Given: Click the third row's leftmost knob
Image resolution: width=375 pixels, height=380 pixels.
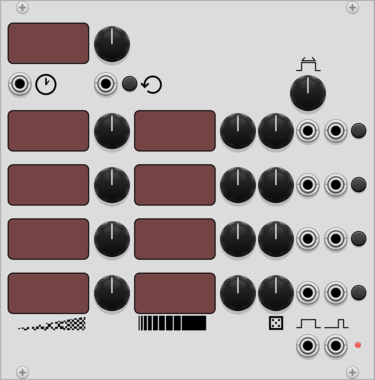Looking at the screenshot, I should tap(112, 239).
